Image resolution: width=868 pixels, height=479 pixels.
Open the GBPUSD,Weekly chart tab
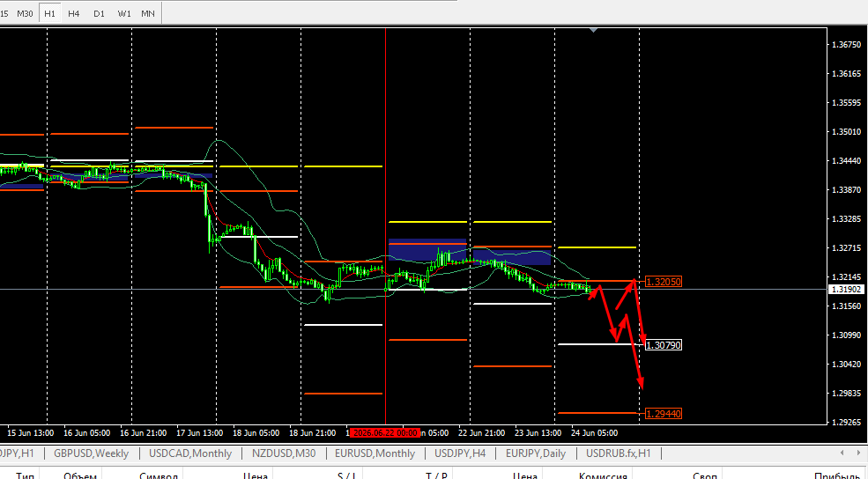pyautogui.click(x=92, y=453)
